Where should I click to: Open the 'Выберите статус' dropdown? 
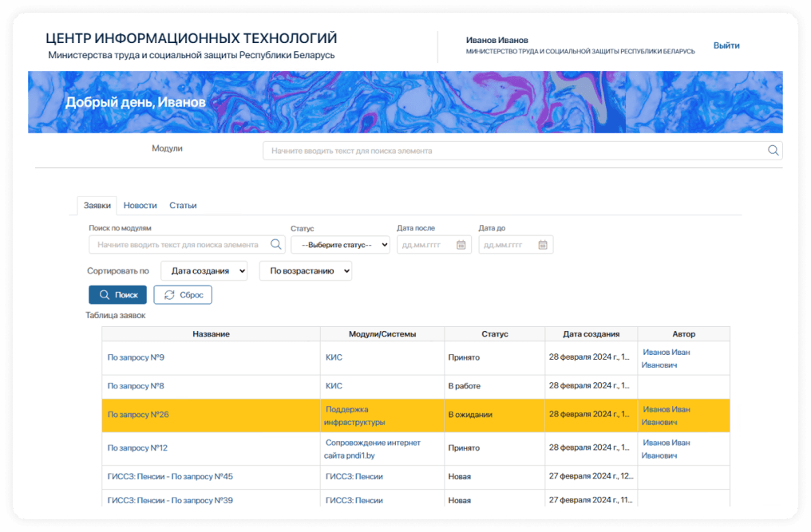click(340, 245)
